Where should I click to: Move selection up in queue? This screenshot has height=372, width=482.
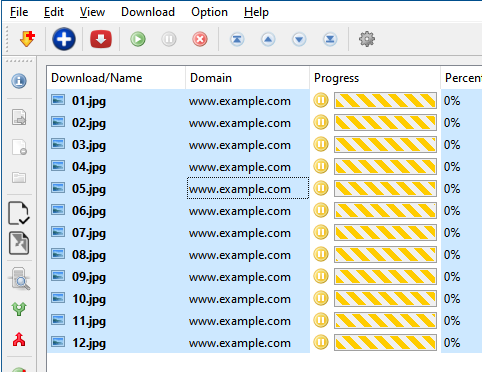coord(268,39)
